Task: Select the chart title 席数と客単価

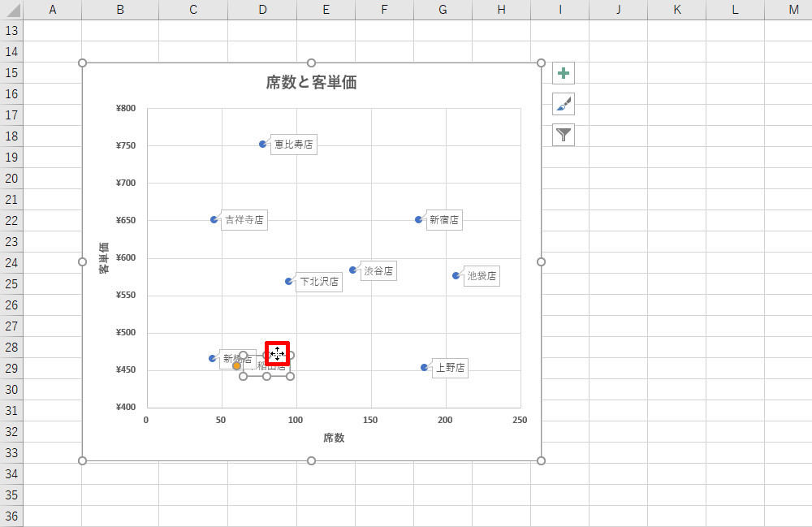Action: click(311, 82)
